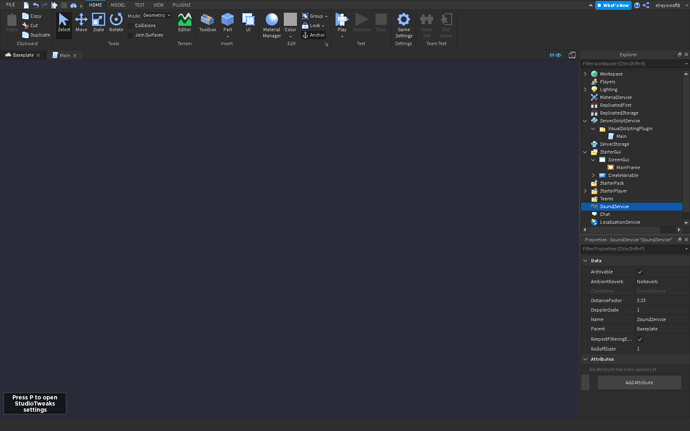Image resolution: width=690 pixels, height=431 pixels.
Task: Expand the StarterPlayer node
Action: 585,191
